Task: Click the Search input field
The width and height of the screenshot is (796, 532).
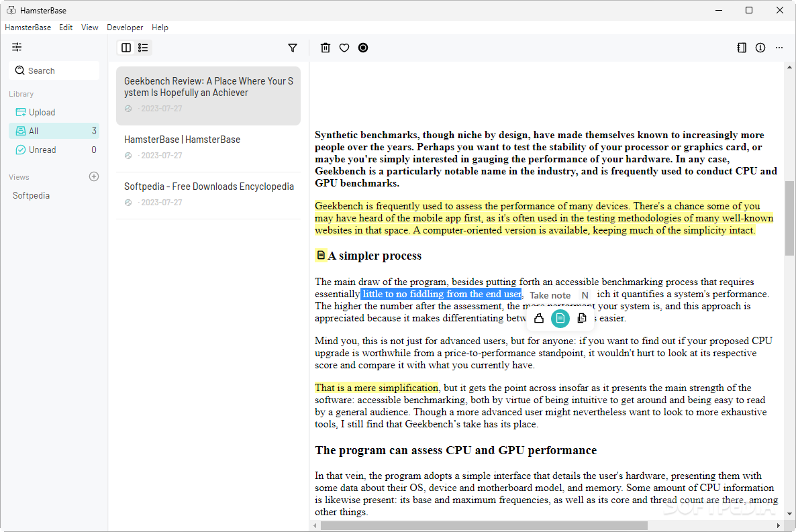Action: (x=54, y=70)
